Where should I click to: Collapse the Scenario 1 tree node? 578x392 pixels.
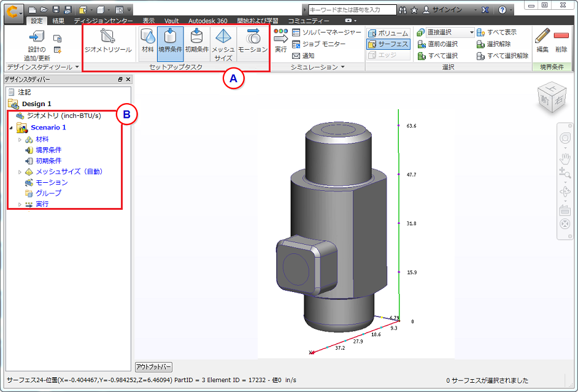[10, 128]
